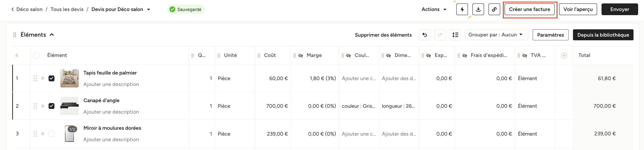Viewport: 644px width, 150px height.
Task: Collapse the Éléments section chevron
Action: (x=52, y=35)
